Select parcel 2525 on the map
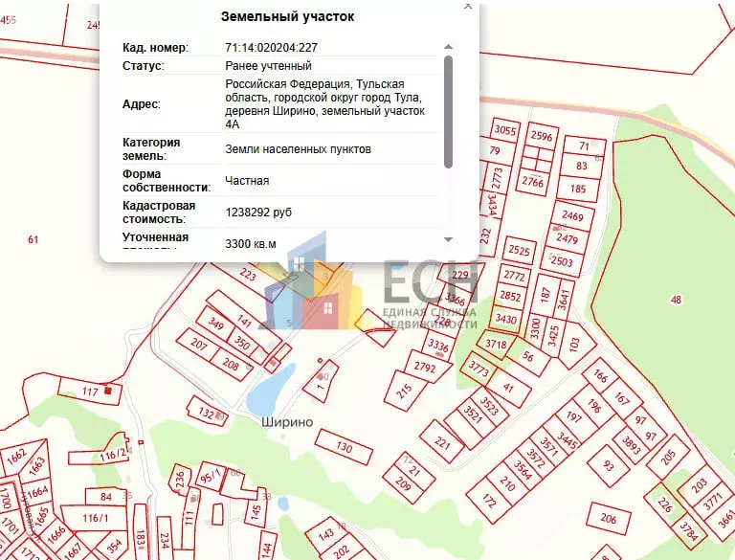 pos(520,250)
